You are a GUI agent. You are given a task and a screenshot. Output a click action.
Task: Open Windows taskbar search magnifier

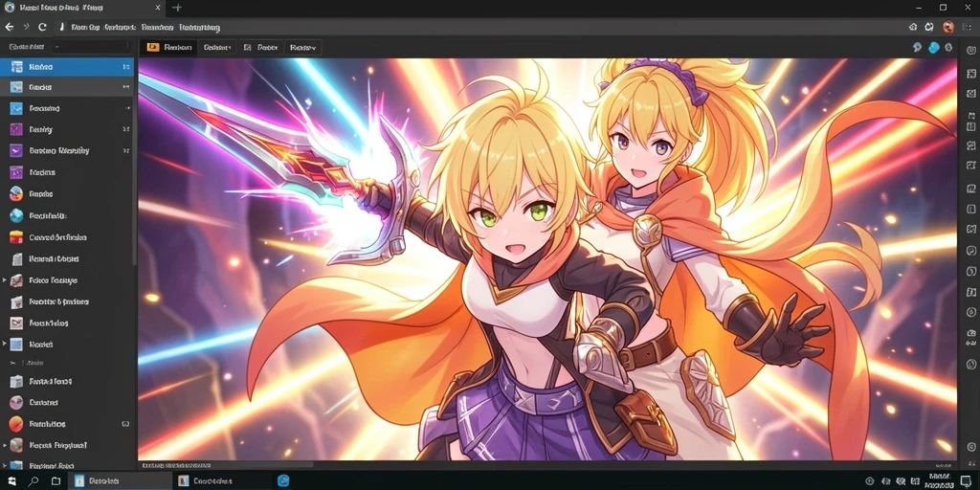point(33,480)
